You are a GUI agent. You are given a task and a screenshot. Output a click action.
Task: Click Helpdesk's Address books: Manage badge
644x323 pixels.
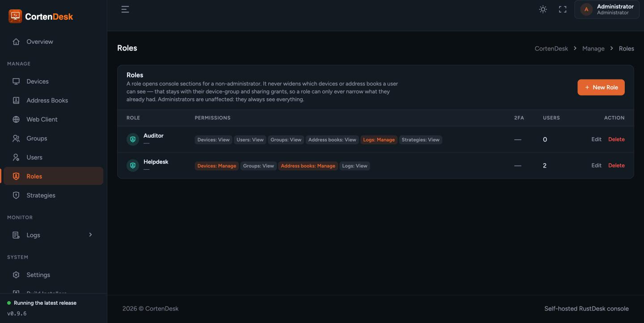(308, 166)
